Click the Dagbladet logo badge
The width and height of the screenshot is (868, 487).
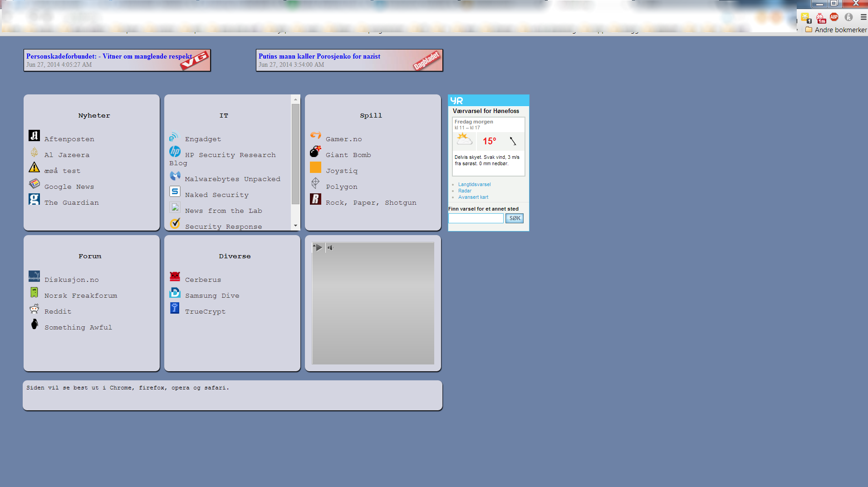coord(427,60)
